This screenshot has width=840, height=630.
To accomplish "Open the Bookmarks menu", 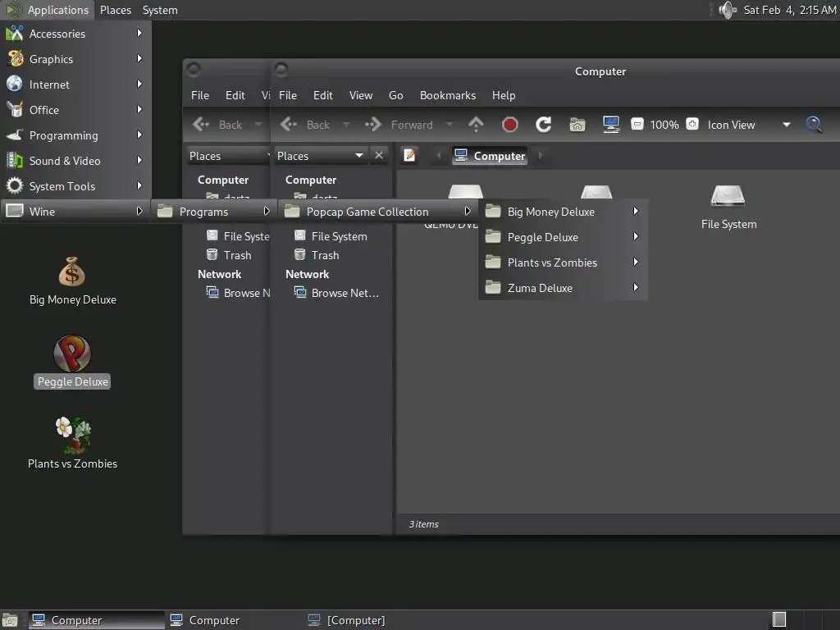I will [448, 95].
